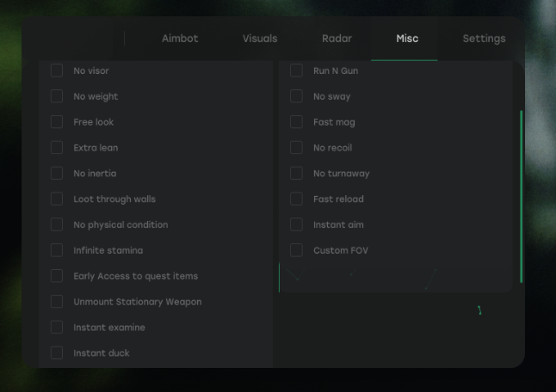Toggle the Run N Gun checkbox
The image size is (556, 392).
pos(296,70)
